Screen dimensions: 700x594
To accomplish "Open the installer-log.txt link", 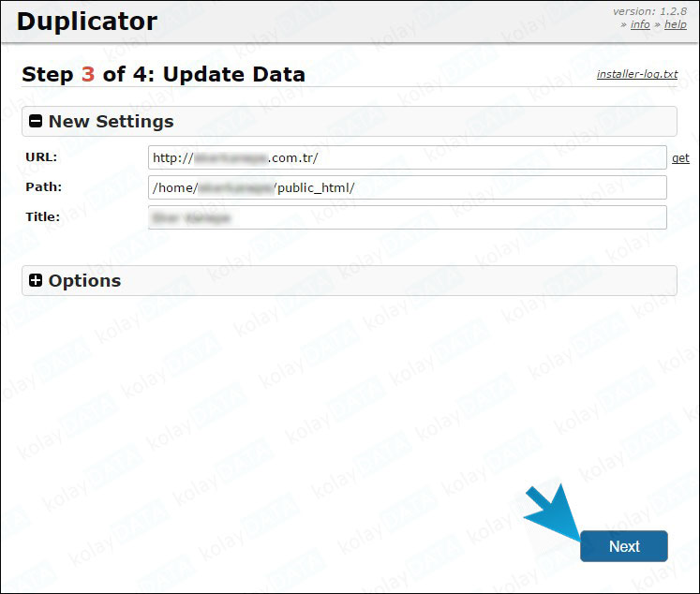I will point(636,74).
